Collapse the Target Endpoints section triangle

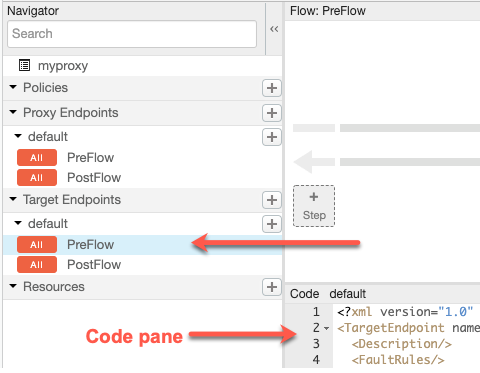tap(13, 199)
